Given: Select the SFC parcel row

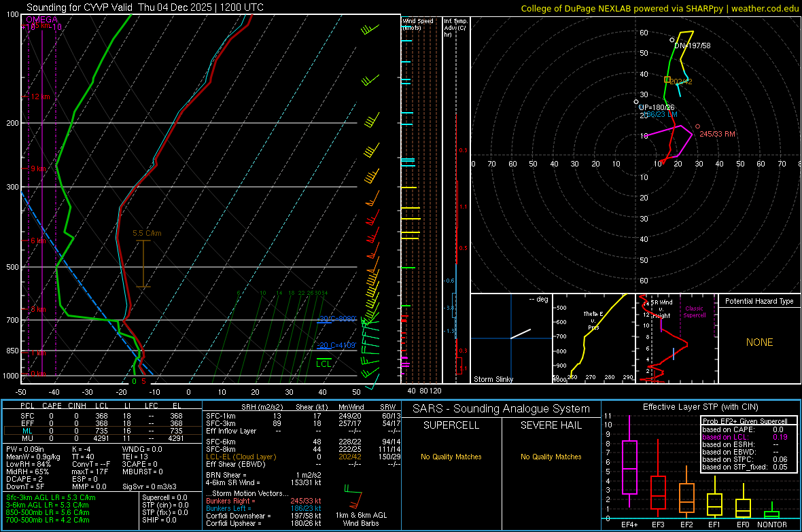Looking at the screenshot, I should [101, 416].
